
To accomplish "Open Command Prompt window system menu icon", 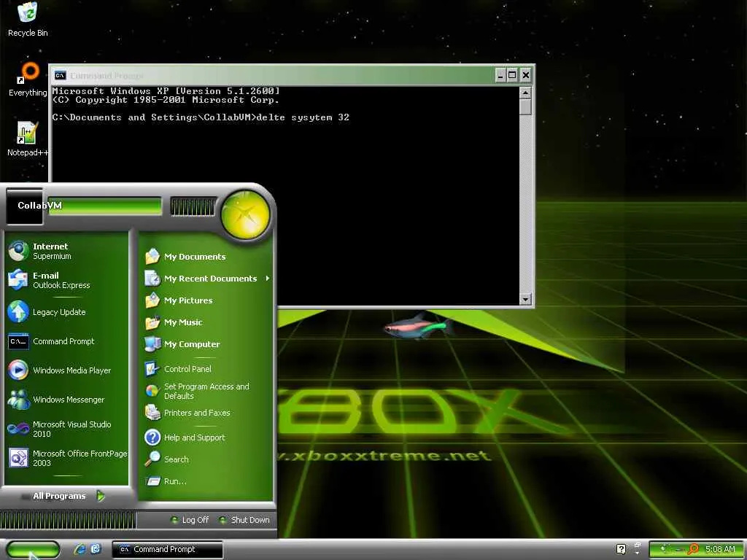I will click(x=60, y=75).
